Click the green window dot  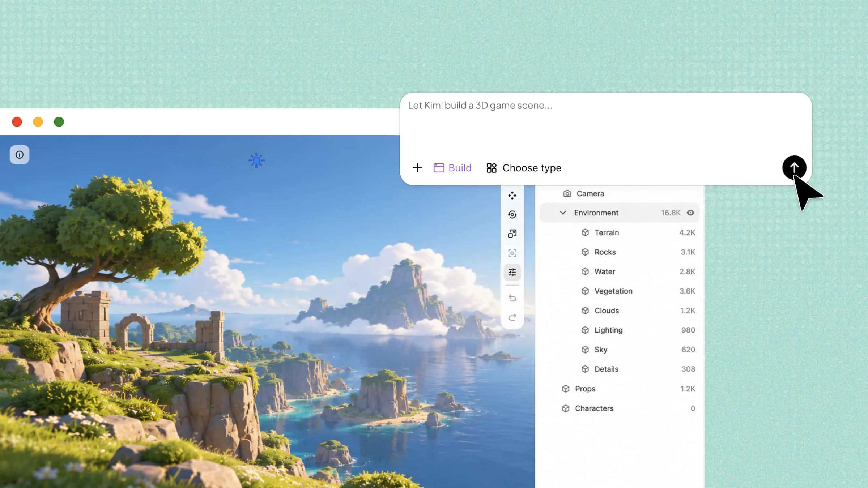coord(59,122)
